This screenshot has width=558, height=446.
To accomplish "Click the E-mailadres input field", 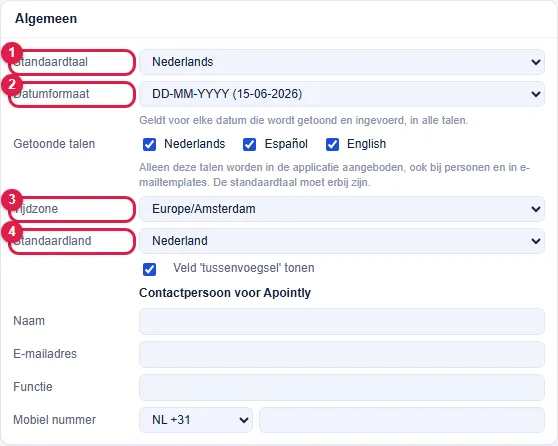I will (x=342, y=355).
